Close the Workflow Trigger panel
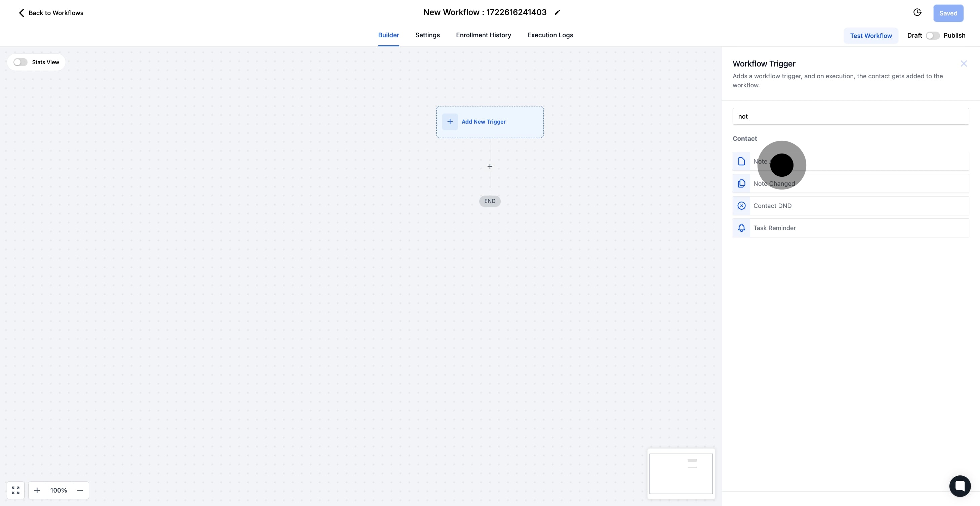This screenshot has width=980, height=506. 964,64
